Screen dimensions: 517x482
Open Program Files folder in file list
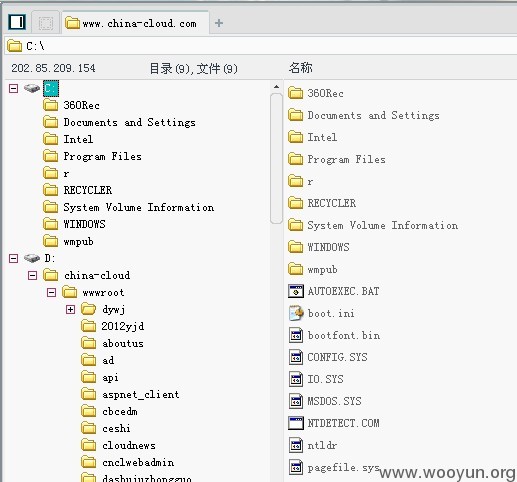pos(346,159)
